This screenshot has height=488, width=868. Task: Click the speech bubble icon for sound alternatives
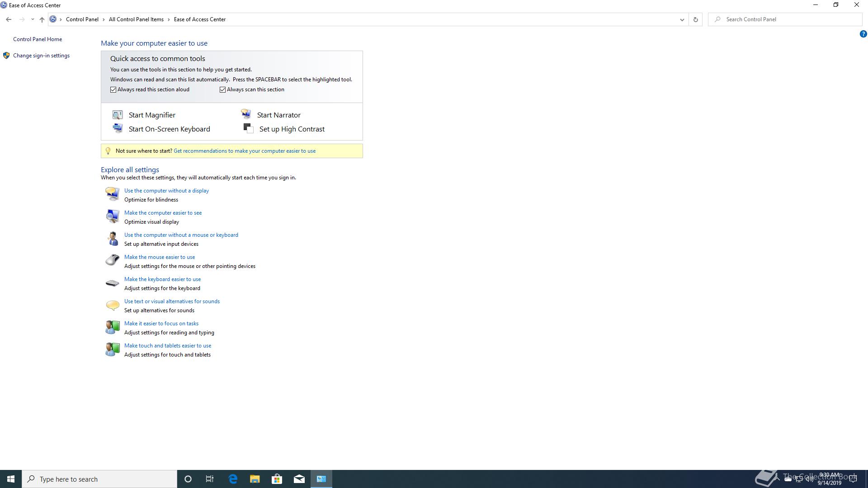click(x=112, y=305)
